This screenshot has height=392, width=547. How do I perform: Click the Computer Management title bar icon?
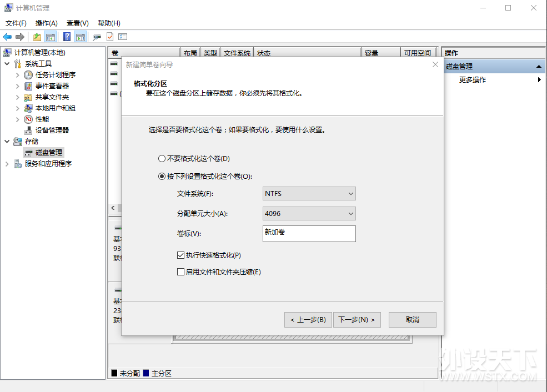coord(9,8)
